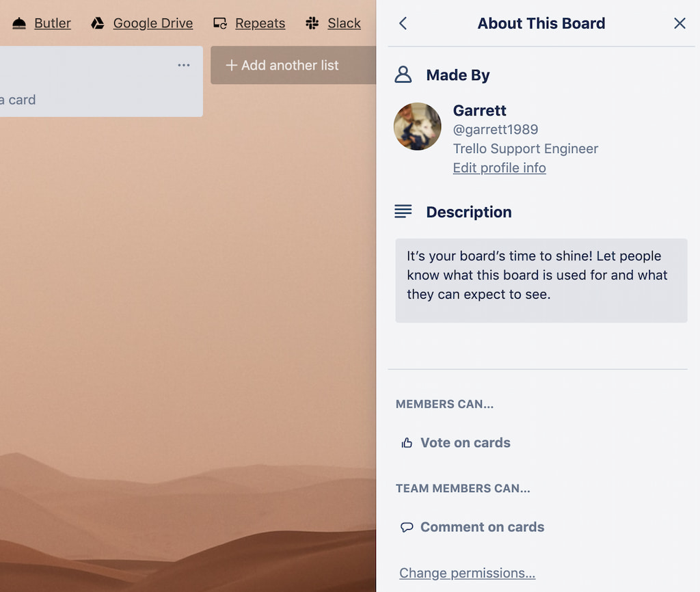This screenshot has height=592, width=700.
Task: Select the Description section icon
Action: (403, 211)
